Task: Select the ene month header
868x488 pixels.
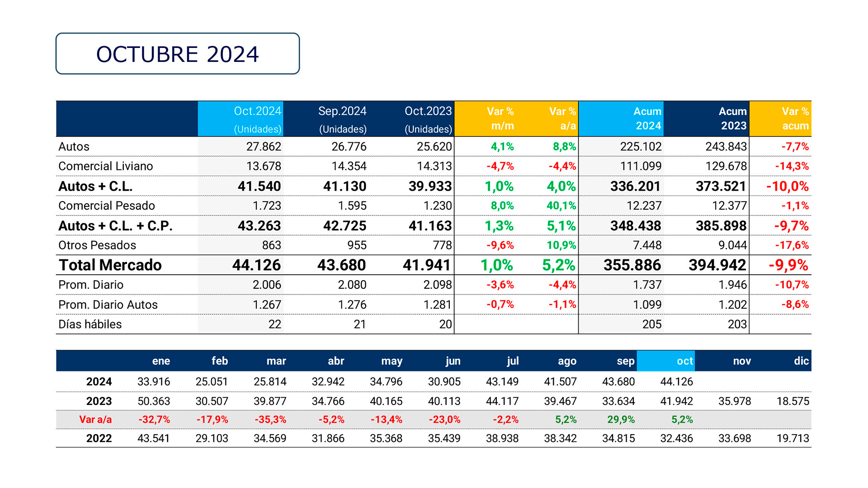Action: click(161, 361)
